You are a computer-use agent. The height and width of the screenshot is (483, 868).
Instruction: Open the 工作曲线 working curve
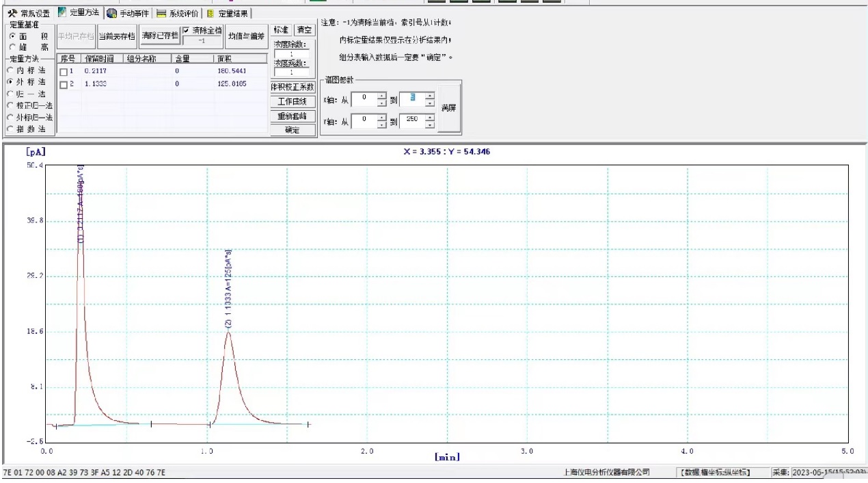293,101
